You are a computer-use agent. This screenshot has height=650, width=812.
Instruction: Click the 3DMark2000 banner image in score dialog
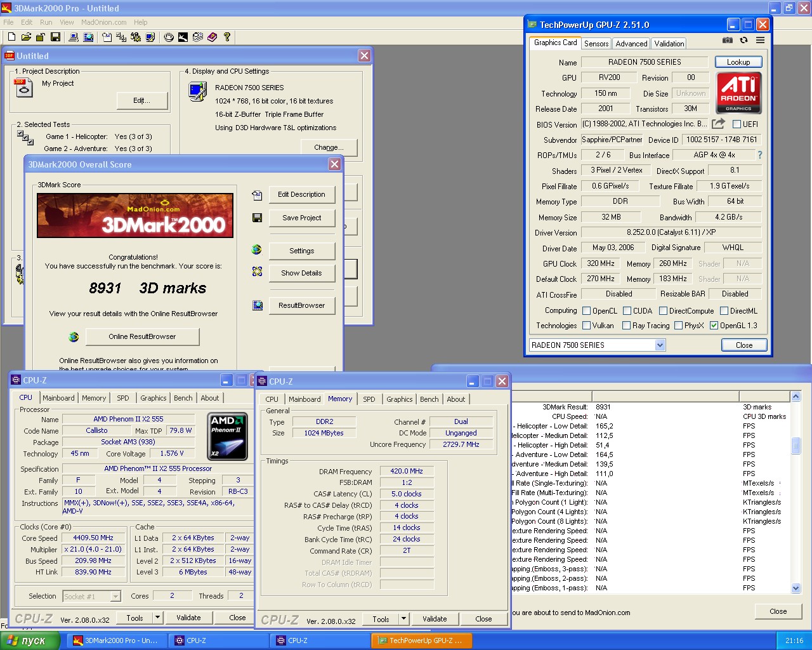click(x=135, y=216)
